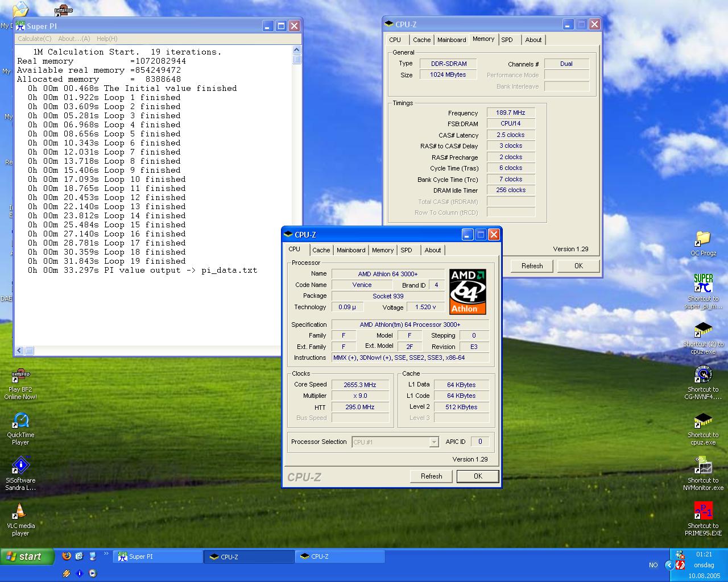Click the Voltage 1.520 v field
The height and width of the screenshot is (582, 728).
(426, 307)
